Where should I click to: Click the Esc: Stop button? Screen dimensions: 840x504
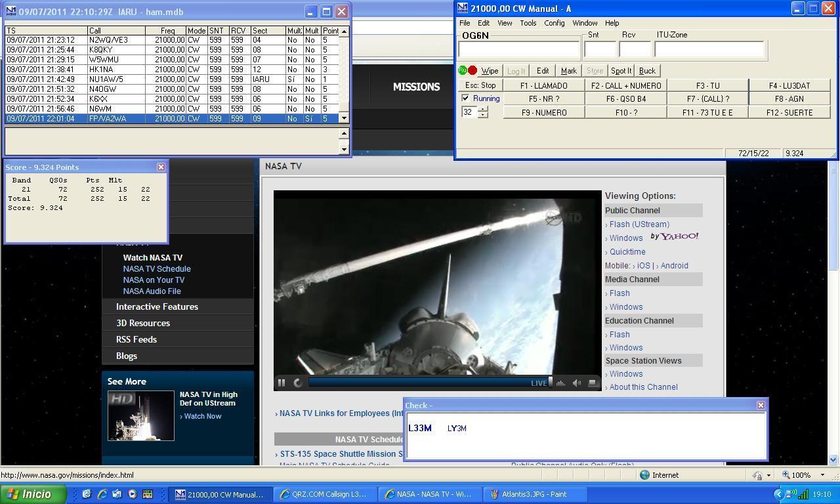pos(480,85)
